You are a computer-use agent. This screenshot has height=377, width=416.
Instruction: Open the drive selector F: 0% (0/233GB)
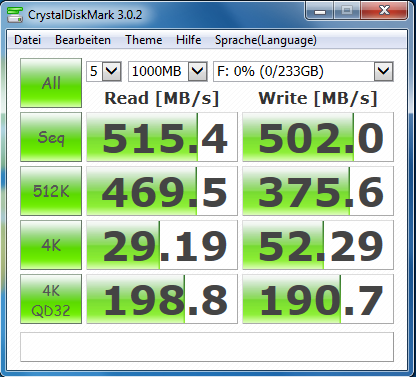(x=303, y=71)
